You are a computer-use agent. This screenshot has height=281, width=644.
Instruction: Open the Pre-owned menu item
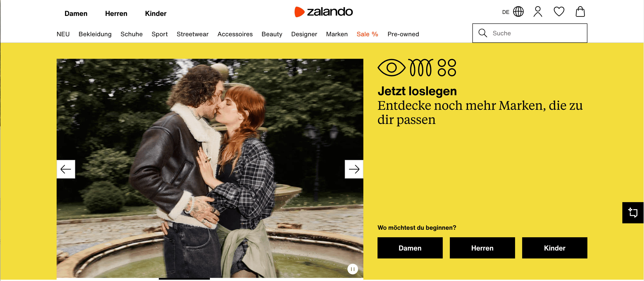point(403,34)
